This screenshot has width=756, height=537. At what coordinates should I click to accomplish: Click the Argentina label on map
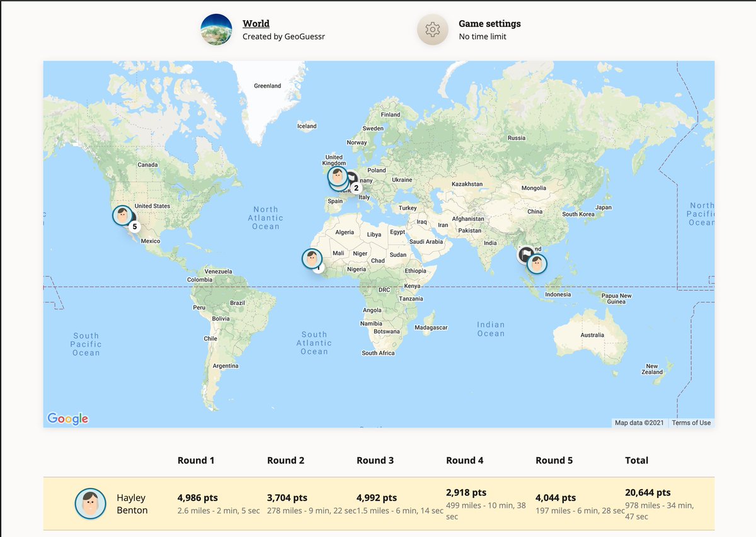pos(226,366)
